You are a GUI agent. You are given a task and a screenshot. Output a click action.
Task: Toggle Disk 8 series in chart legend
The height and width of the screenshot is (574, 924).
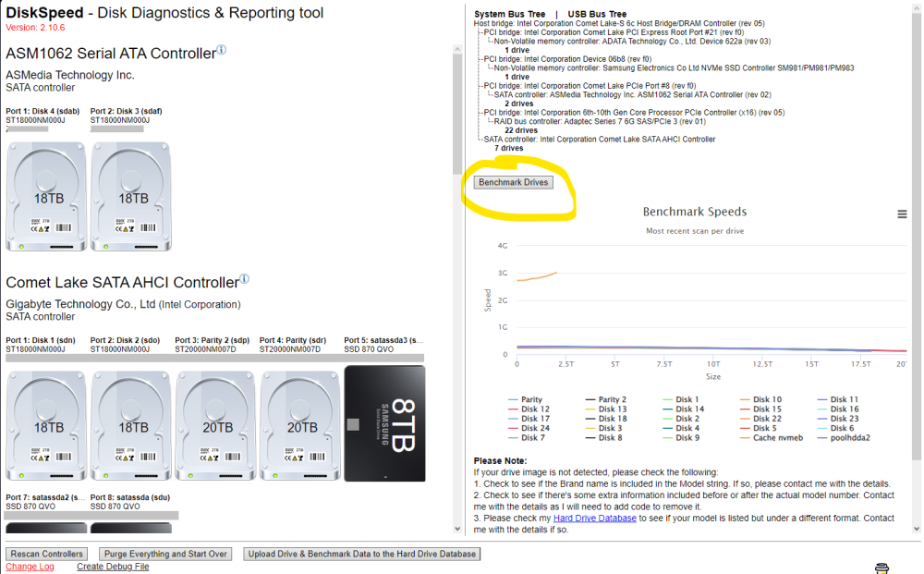[x=603, y=438]
